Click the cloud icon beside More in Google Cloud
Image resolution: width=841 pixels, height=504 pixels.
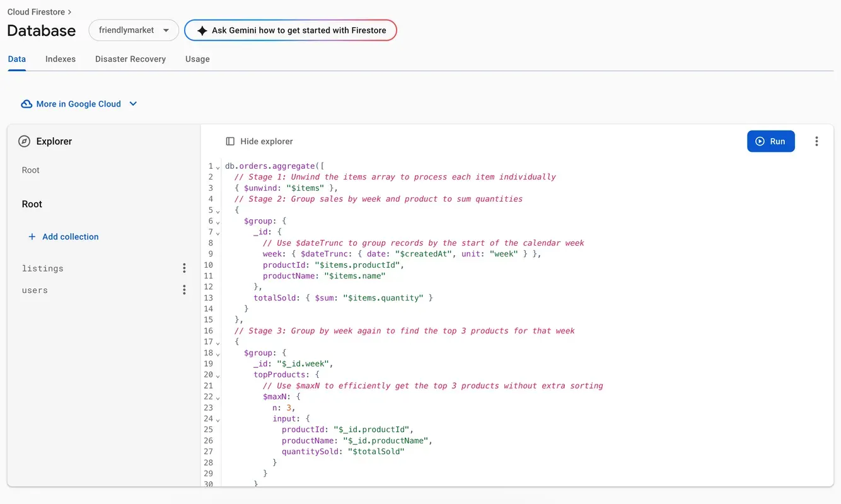(x=26, y=104)
